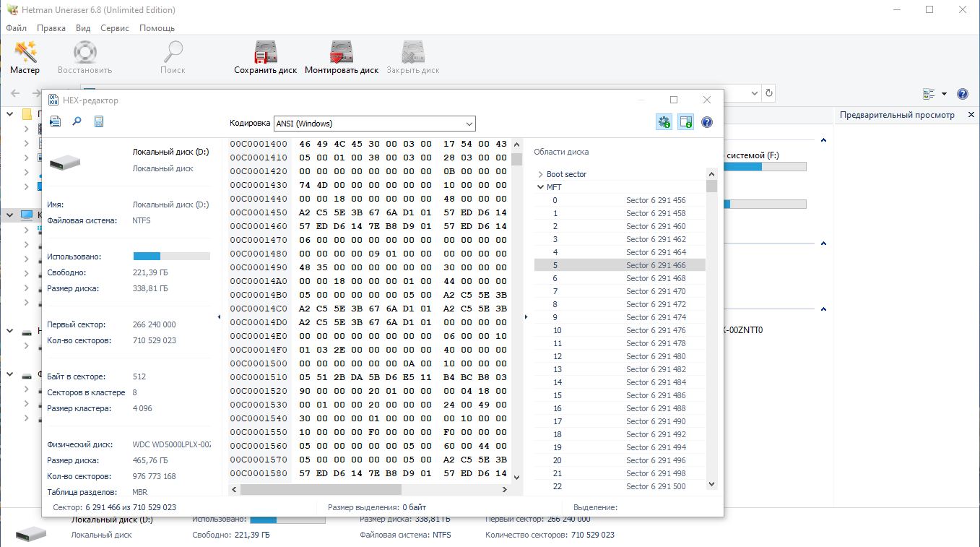Click Сектор 6 291 466 status text
The image size is (980, 547).
tap(115, 507)
